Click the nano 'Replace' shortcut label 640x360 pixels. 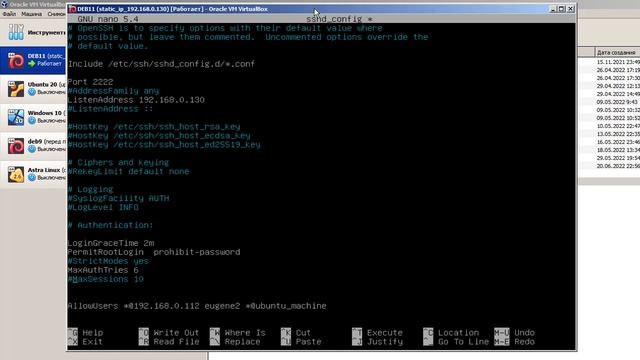242,342
